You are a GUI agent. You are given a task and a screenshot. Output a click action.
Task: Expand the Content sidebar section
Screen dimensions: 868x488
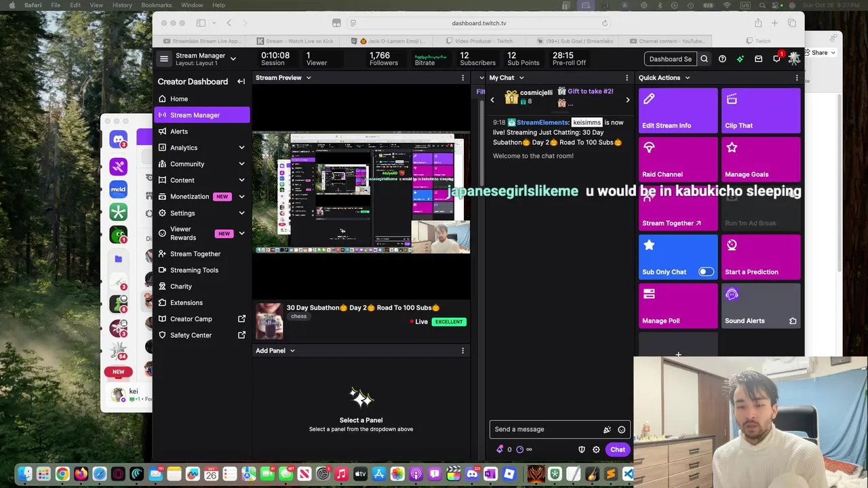241,180
